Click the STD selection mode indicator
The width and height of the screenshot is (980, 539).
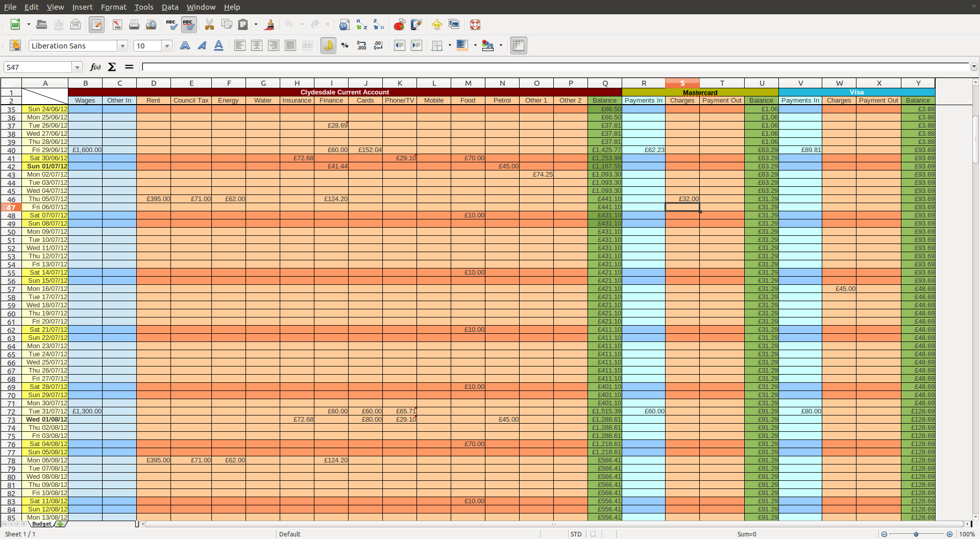[576, 534]
